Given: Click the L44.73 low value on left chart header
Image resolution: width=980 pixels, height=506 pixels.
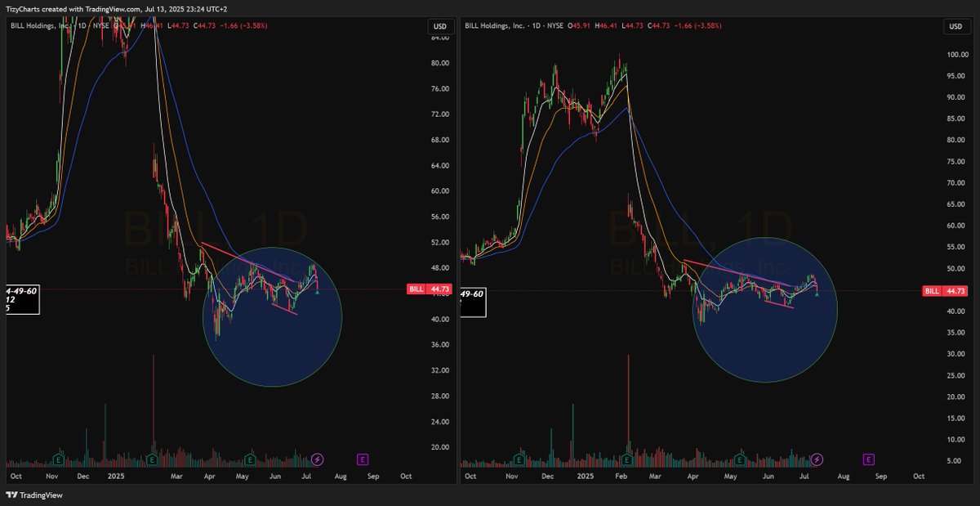Looking at the screenshot, I should (178, 26).
